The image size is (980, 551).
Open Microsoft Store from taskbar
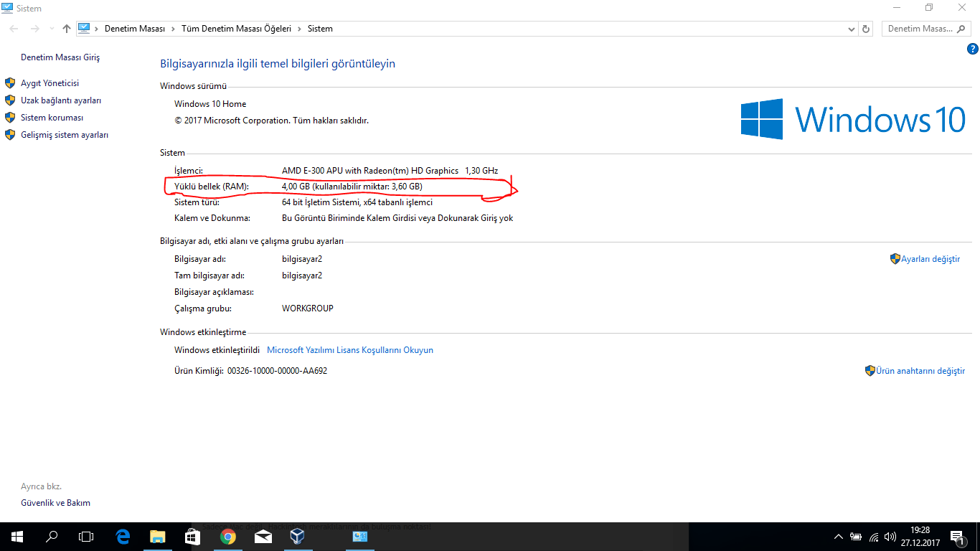coord(192,537)
